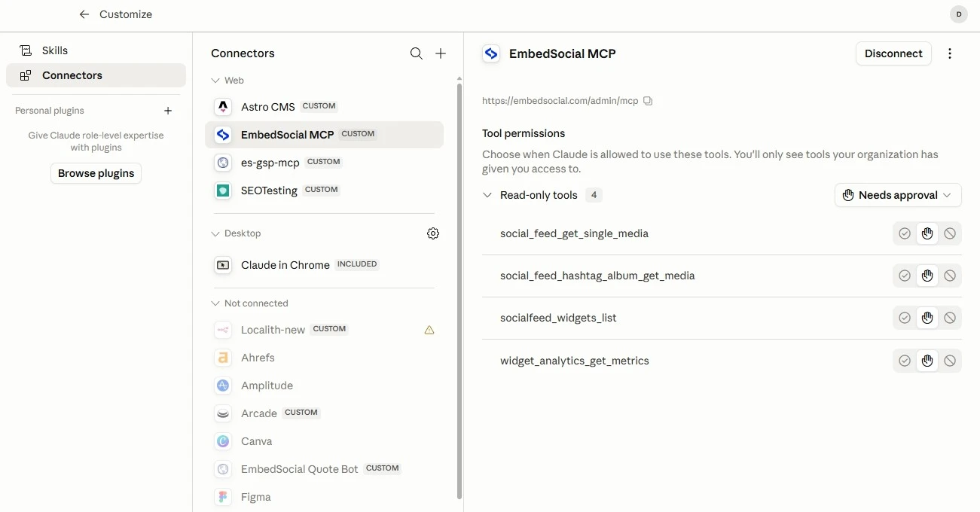This screenshot has width=980, height=512.
Task: Collapse the Web connectors section
Action: pyautogui.click(x=215, y=81)
